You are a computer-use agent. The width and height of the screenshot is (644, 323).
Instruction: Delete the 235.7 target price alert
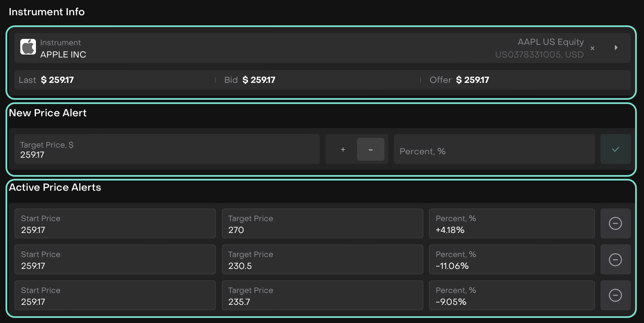click(x=615, y=296)
